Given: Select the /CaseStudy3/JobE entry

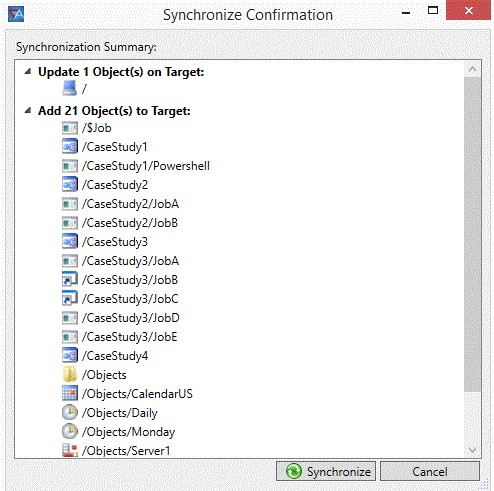Looking at the screenshot, I should [130, 337].
